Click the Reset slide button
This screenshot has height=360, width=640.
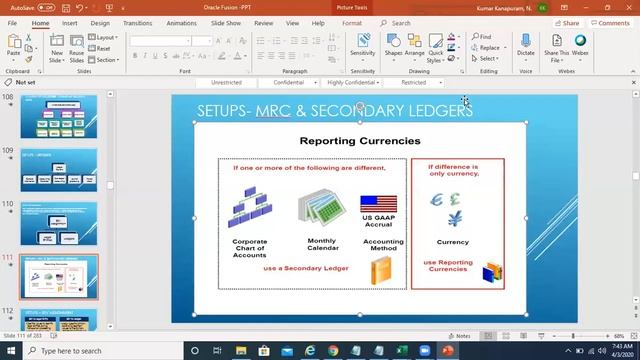[x=100, y=49]
